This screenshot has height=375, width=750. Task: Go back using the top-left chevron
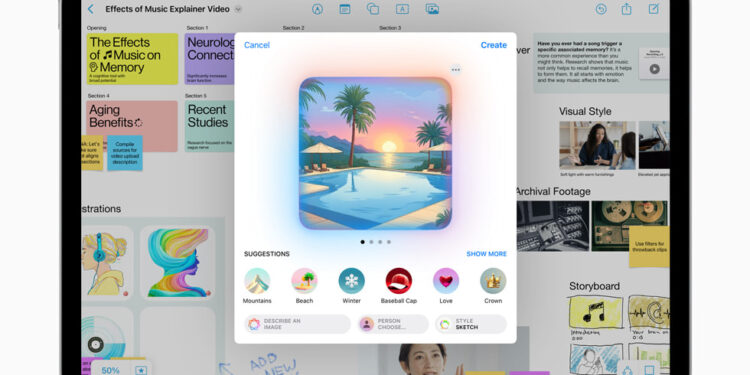(x=91, y=9)
